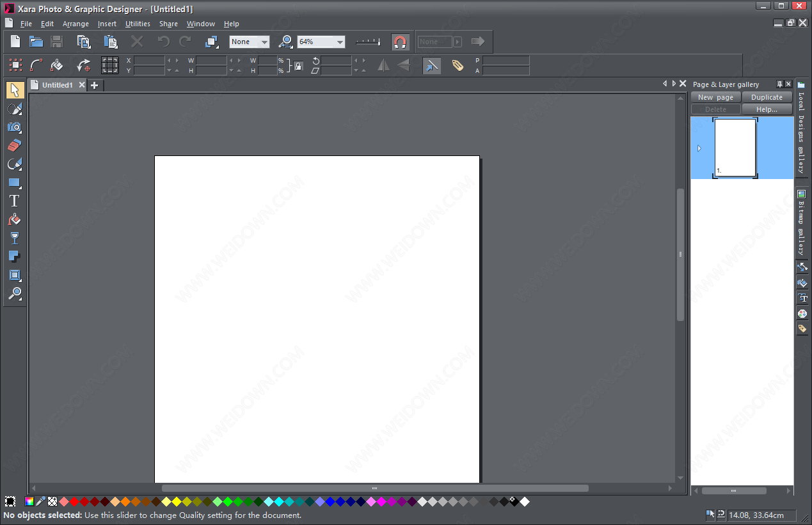Click the current line/fill color indicator

[x=10, y=502]
